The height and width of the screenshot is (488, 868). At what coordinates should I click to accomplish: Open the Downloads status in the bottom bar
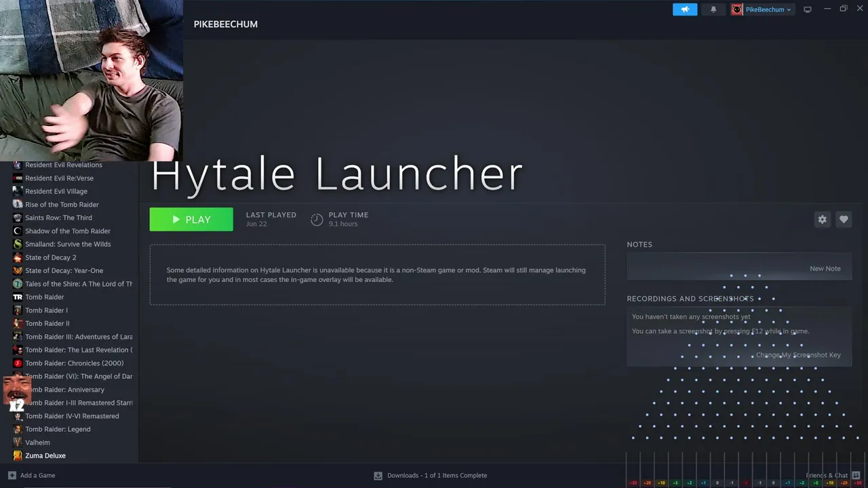click(431, 475)
